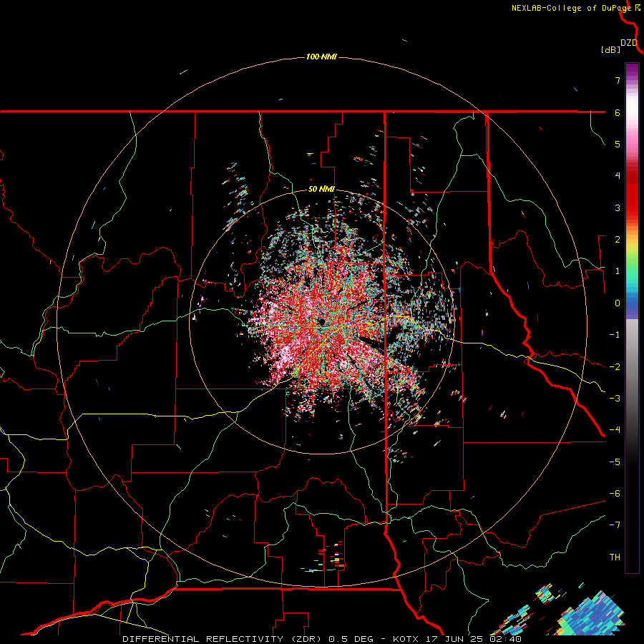Click the 5 value on the dB scale

[618, 144]
